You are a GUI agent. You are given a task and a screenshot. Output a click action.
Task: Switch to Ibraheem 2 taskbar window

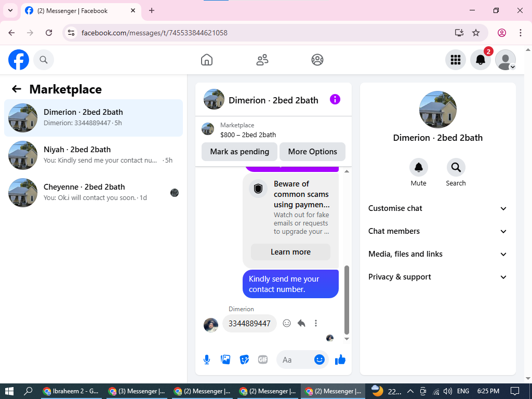click(71, 391)
